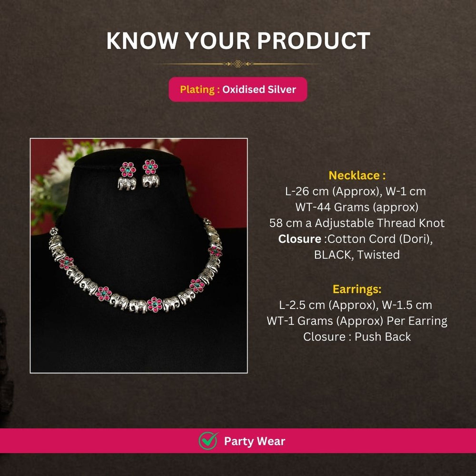Click the Party Wear label
The image size is (476, 476).
coord(254,441)
